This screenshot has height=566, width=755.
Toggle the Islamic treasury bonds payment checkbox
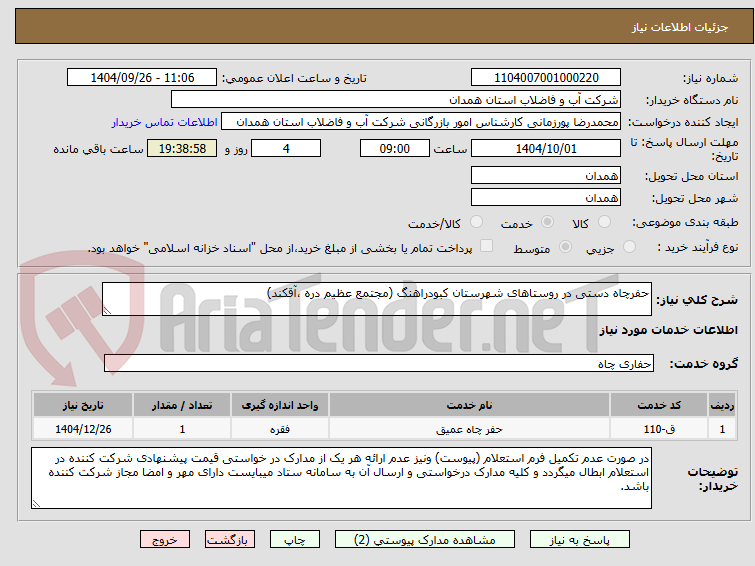(486, 246)
